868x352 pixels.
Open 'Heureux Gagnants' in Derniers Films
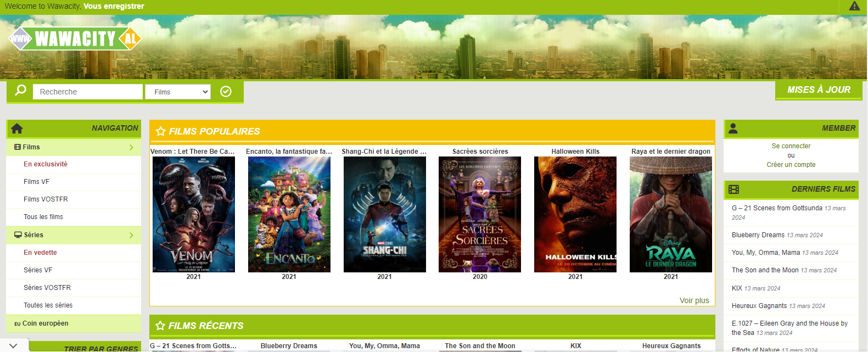point(759,306)
